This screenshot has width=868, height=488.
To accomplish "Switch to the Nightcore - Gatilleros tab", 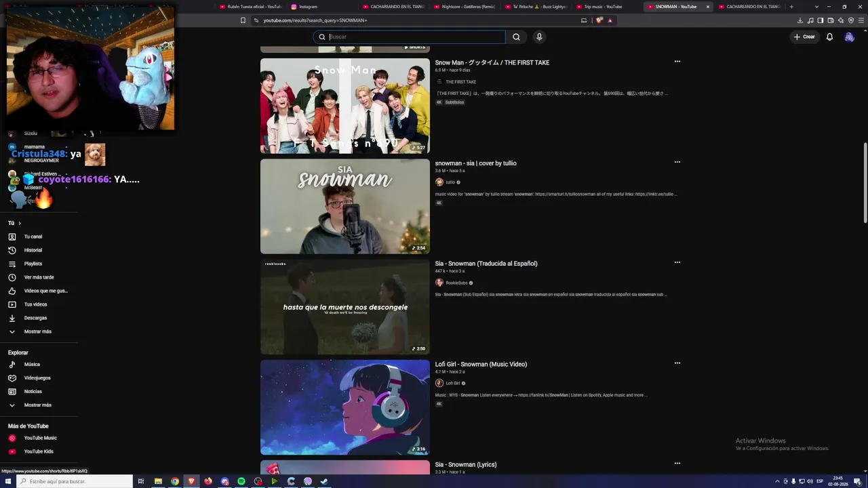I will [x=464, y=7].
